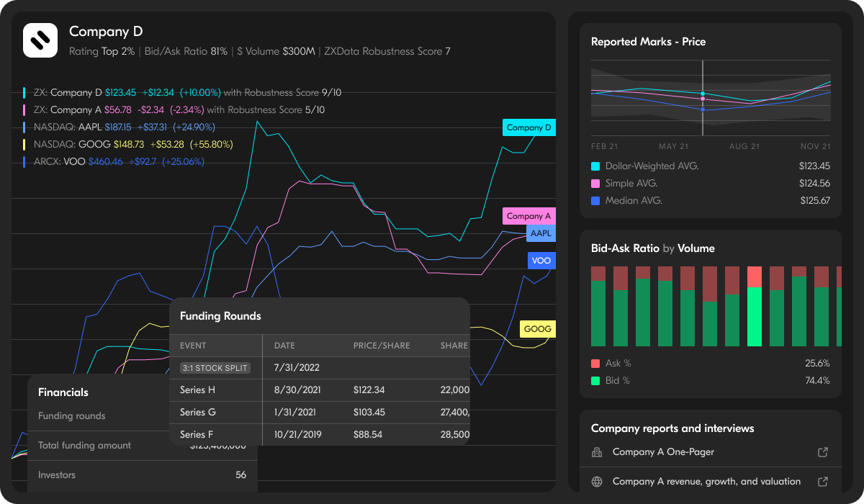
Task: Click the 74.4% Bid value
Action: [817, 381]
